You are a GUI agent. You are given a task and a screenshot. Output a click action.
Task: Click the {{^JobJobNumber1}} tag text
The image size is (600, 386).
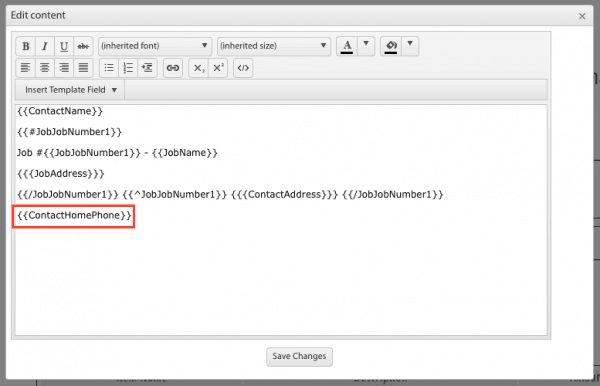point(174,195)
